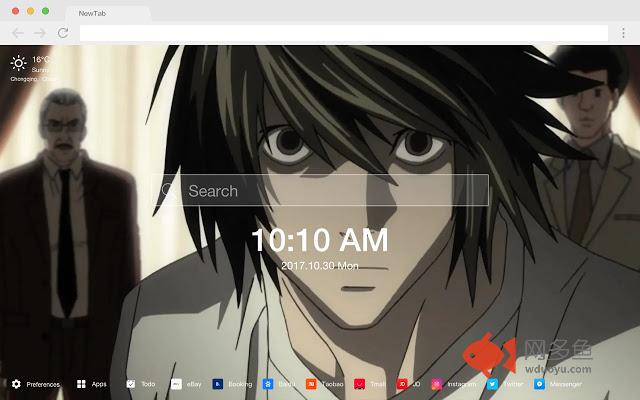Open the Messenger shortcut icon

[539, 384]
